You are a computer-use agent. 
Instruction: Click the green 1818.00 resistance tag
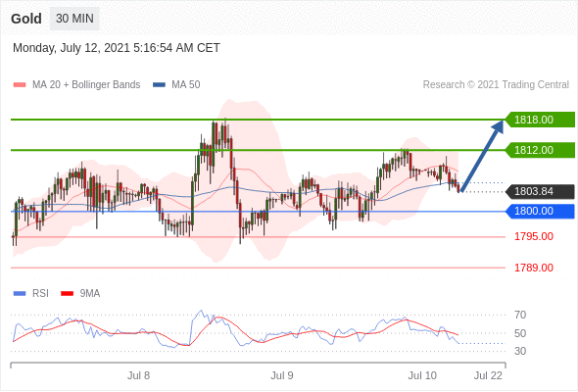point(540,120)
